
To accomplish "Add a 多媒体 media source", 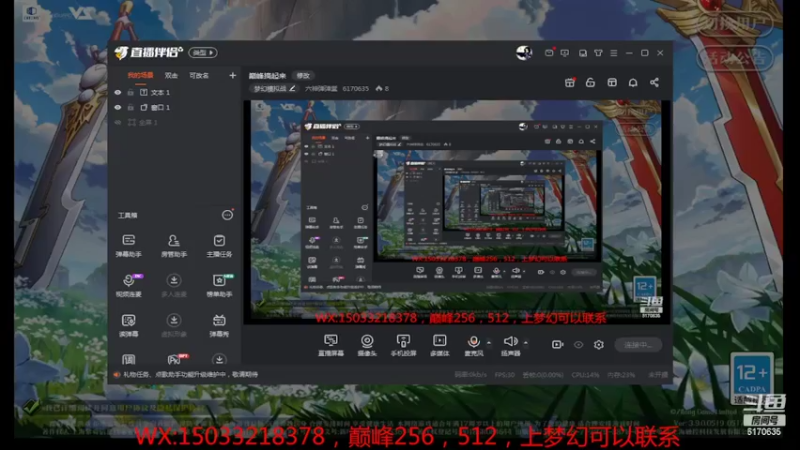I will click(439, 345).
